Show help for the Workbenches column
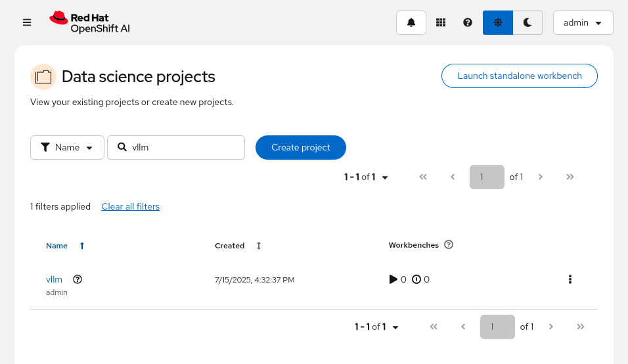Viewport: 628px width, 364px height. (x=449, y=244)
